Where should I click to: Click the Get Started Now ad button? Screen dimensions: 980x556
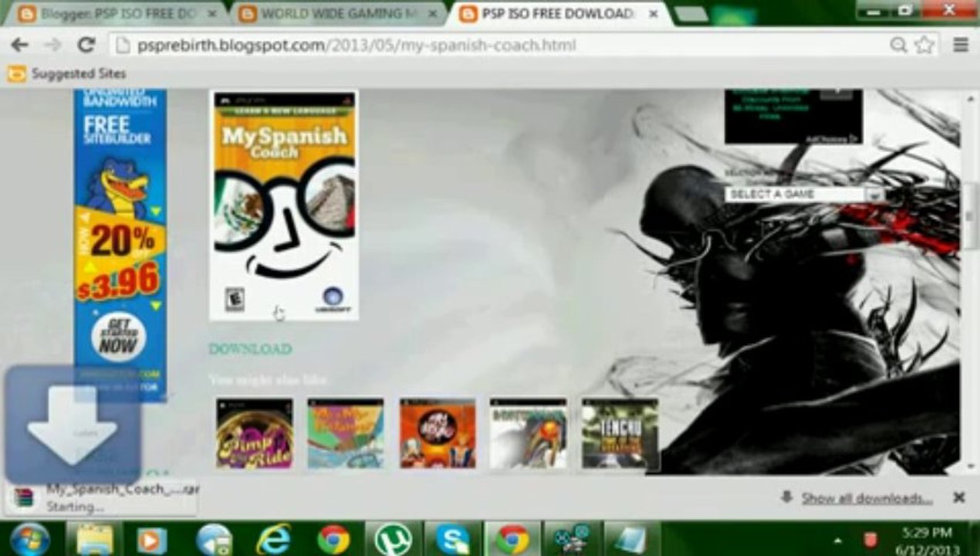pos(119,337)
